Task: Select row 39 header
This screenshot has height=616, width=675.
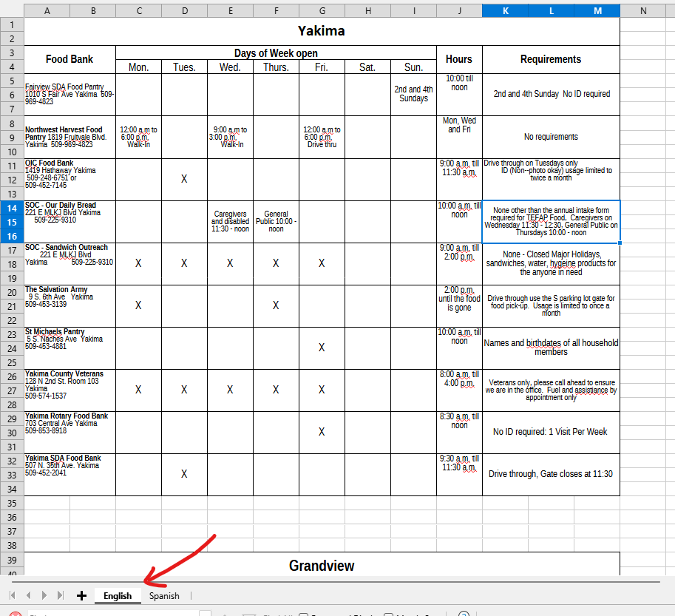Action: pyautogui.click(x=12, y=560)
